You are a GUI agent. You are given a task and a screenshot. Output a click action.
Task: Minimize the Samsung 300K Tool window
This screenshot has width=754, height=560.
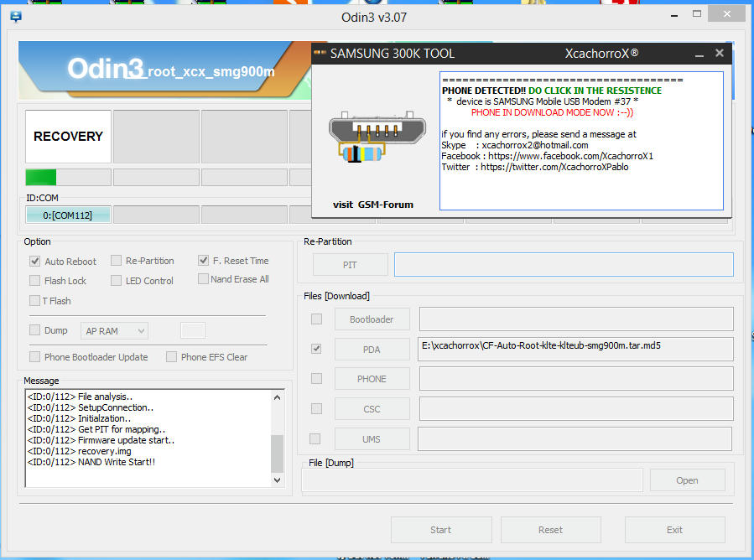699,54
